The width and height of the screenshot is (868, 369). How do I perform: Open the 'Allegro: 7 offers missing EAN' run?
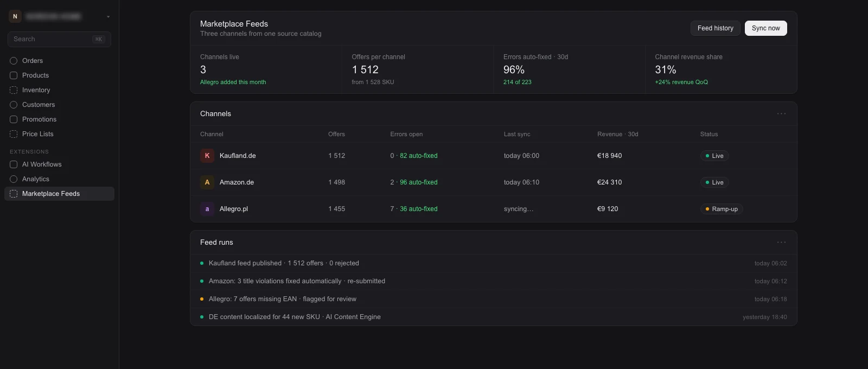(x=494, y=299)
